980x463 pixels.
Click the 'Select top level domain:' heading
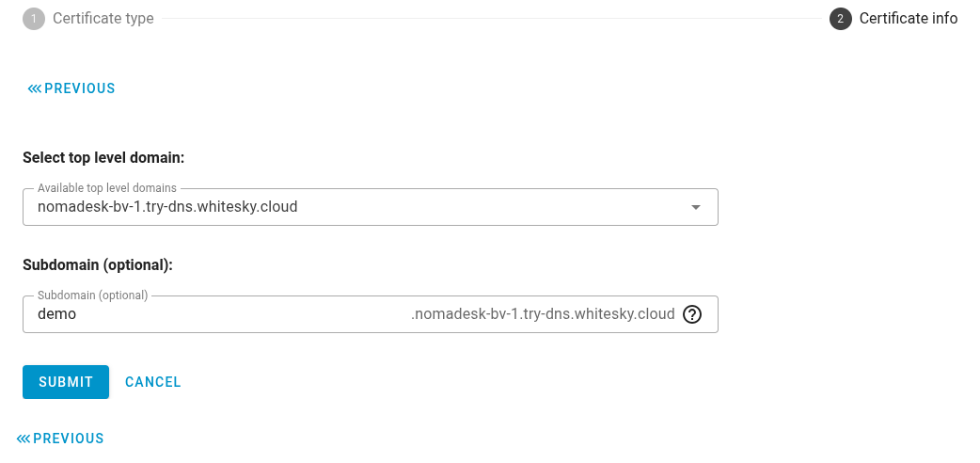tap(103, 157)
